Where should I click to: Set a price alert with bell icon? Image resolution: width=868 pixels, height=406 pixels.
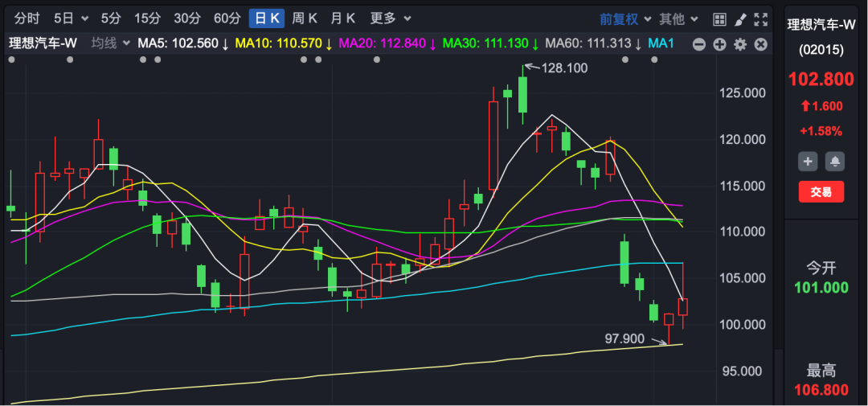coord(835,161)
